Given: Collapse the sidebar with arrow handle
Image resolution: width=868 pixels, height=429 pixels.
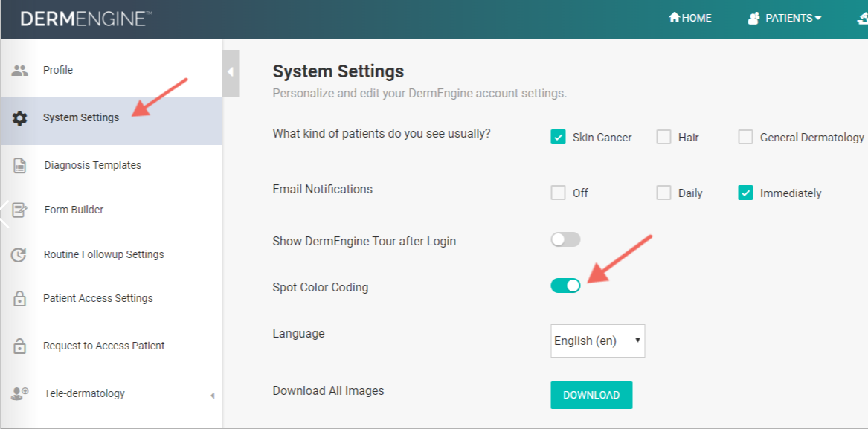Looking at the screenshot, I should pos(231,73).
